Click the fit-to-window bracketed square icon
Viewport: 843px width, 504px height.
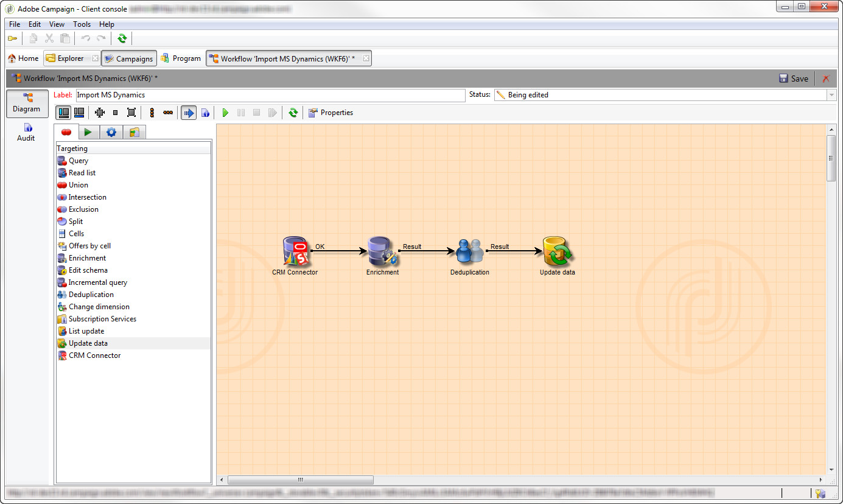click(131, 113)
